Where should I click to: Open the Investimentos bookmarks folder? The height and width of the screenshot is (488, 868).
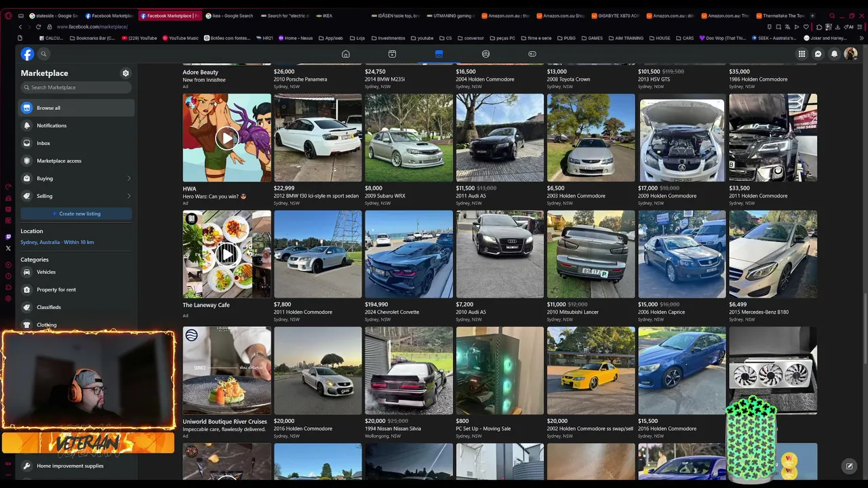(x=387, y=38)
